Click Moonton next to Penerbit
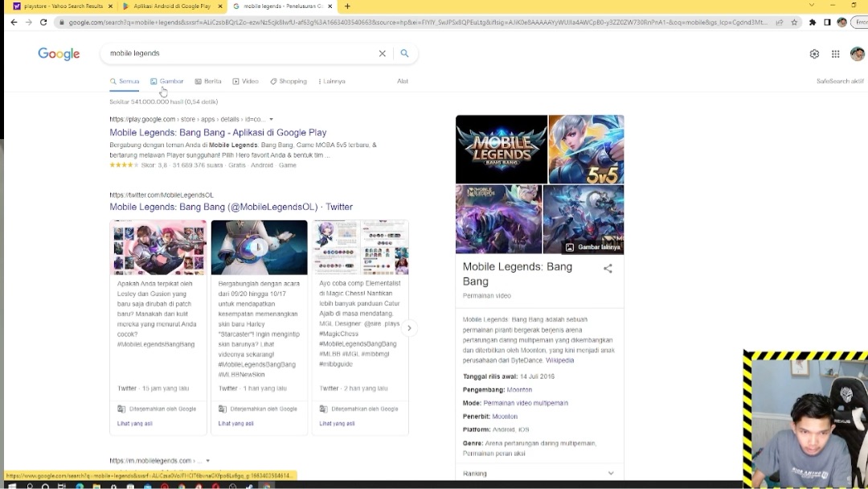This screenshot has width=868, height=489. click(x=505, y=417)
